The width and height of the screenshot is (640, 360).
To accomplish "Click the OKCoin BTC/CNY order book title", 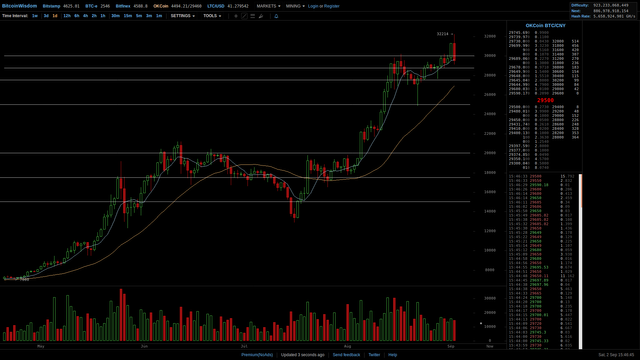I will click(545, 25).
